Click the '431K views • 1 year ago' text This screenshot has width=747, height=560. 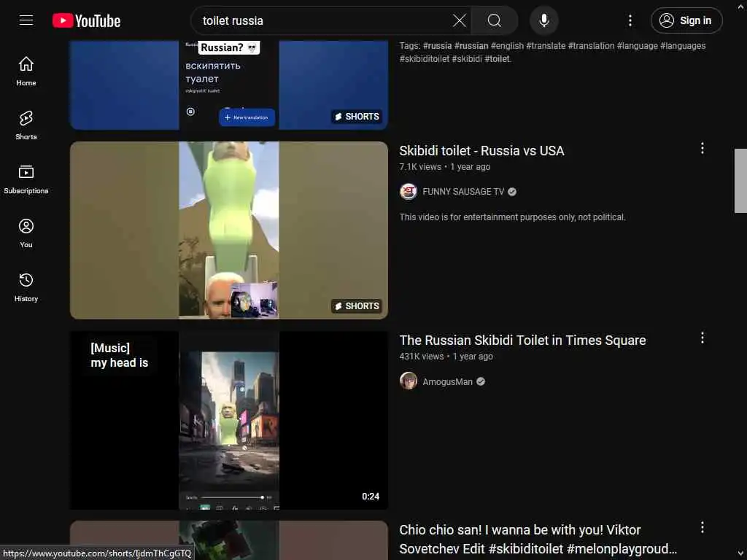(x=446, y=356)
